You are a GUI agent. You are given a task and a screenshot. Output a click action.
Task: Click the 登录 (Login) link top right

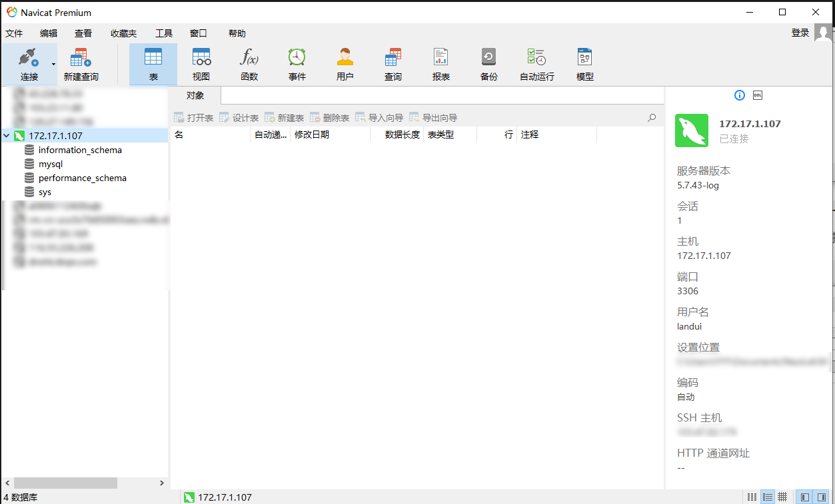pyautogui.click(x=800, y=32)
